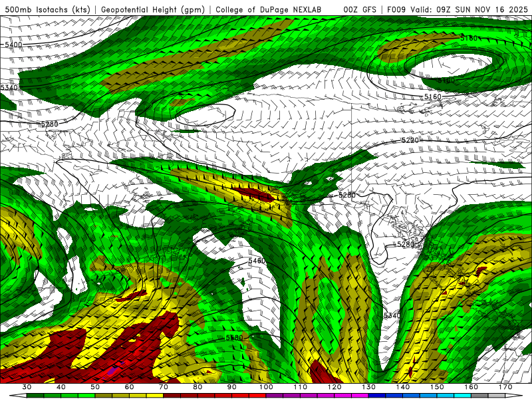Select the 5220 height contour label
Viewport: 532px width, 399px height.
(410, 140)
